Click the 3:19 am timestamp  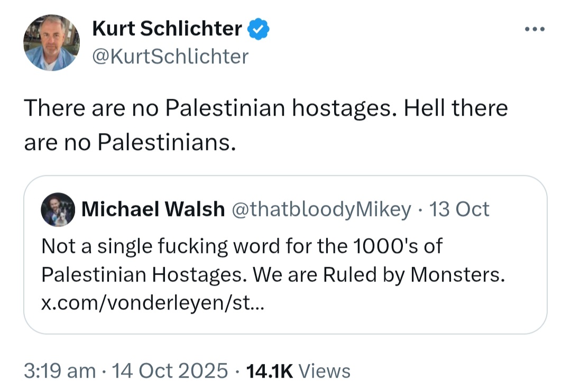pyautogui.click(x=60, y=370)
